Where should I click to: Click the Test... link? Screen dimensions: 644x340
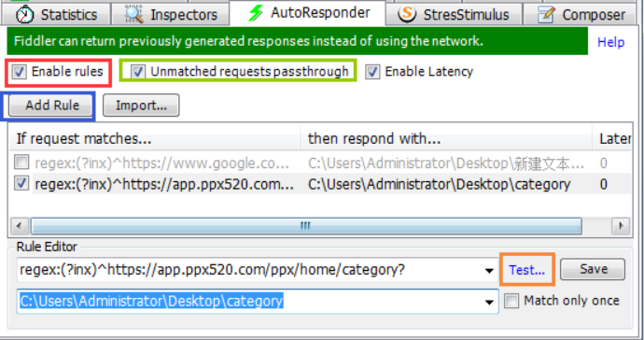pos(527,270)
